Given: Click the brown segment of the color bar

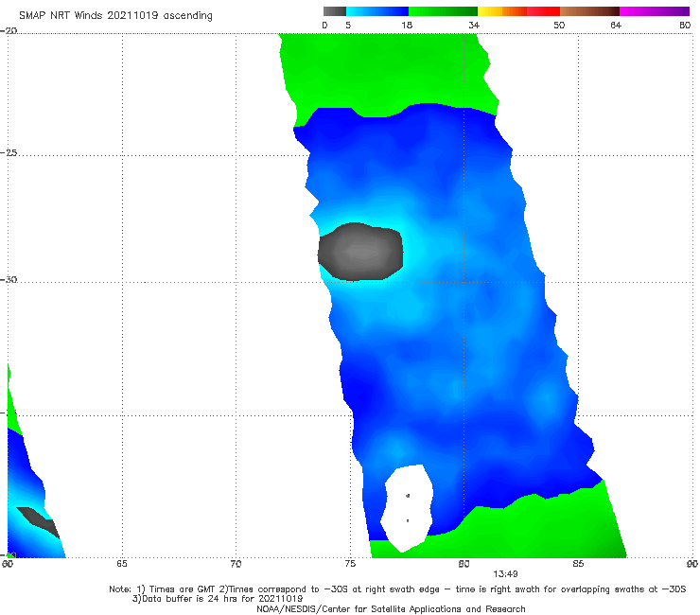Looking at the screenshot, I should [x=589, y=11].
